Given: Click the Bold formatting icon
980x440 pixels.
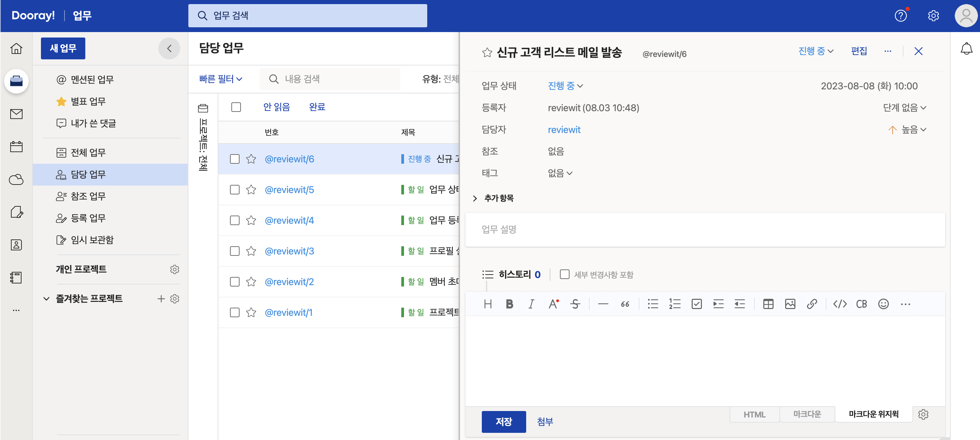Looking at the screenshot, I should pos(509,304).
